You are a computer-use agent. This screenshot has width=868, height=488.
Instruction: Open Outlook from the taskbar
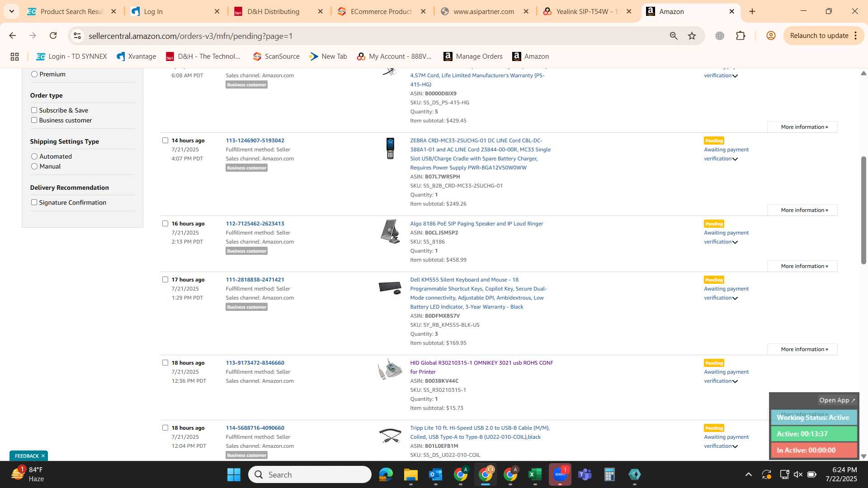tap(435, 474)
